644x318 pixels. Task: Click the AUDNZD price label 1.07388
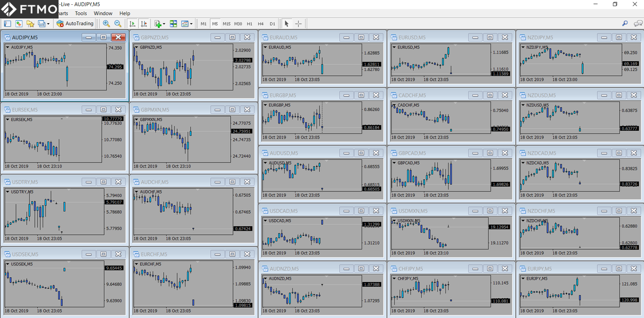click(372, 284)
